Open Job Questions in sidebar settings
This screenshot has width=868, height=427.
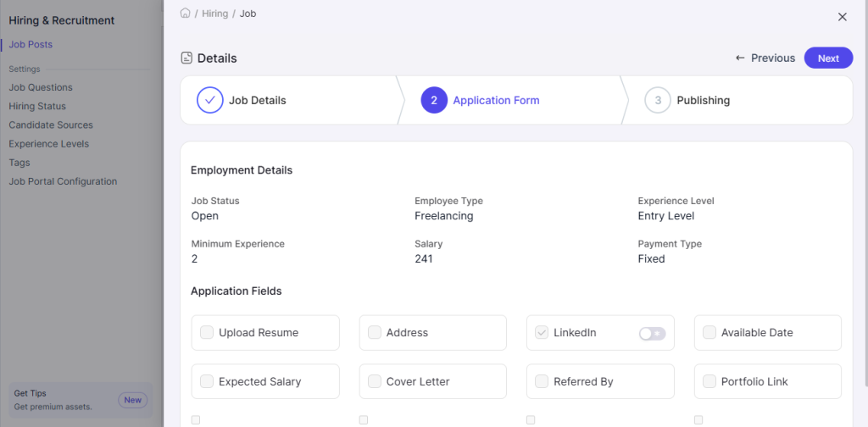pos(41,87)
